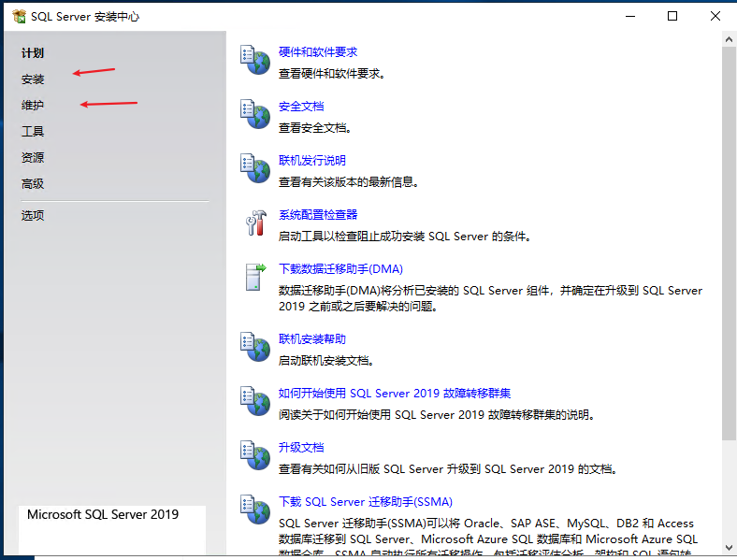Click the server download icon beside 下载数据迁移助手(DMA)
Screen dimensions: 737x560
pos(255,277)
